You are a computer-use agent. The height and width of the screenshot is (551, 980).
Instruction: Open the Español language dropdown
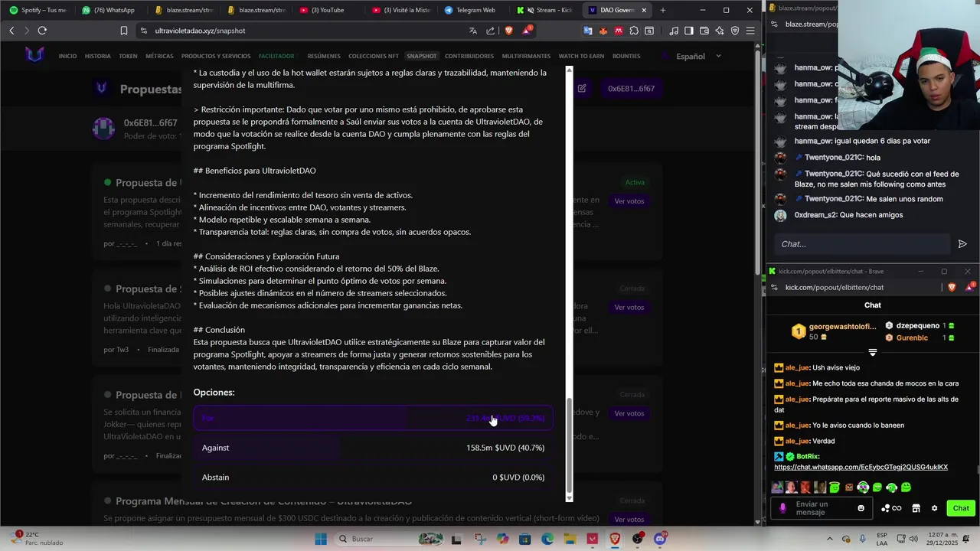pos(698,56)
